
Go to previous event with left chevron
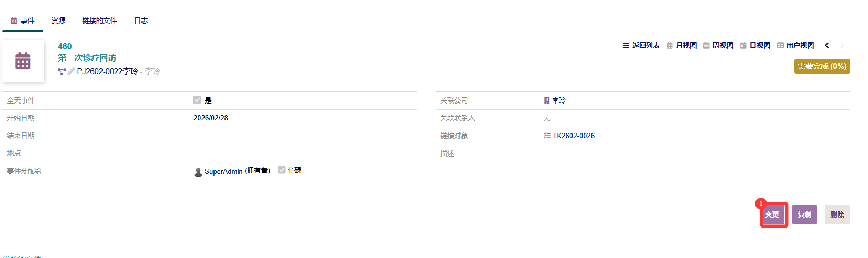pyautogui.click(x=827, y=46)
